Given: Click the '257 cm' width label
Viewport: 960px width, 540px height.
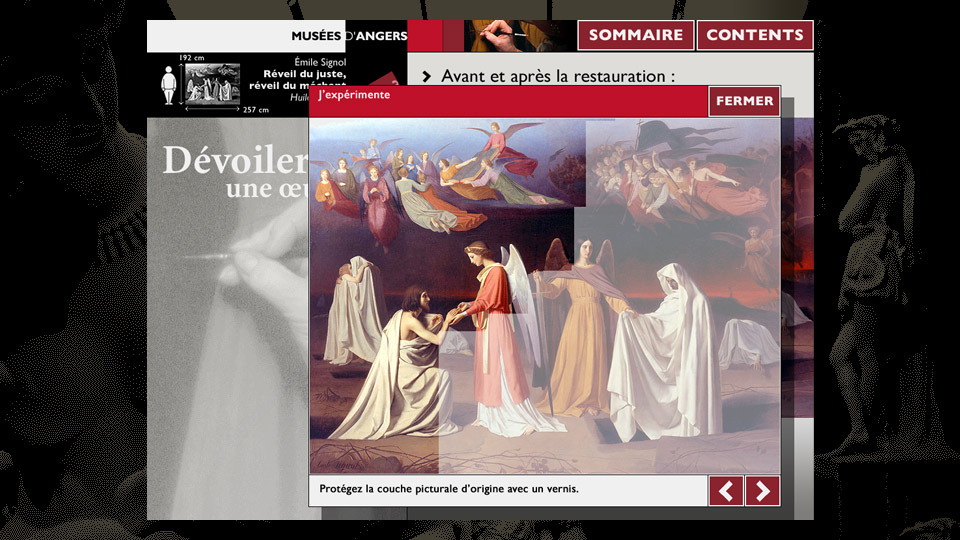Looking at the screenshot, I should coord(255,110).
